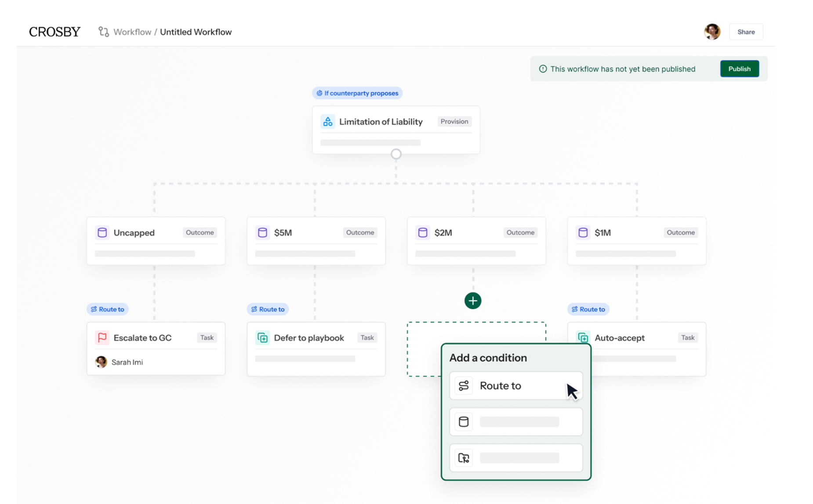
Task: Click the $5M outcome cylinder icon
Action: pos(262,233)
